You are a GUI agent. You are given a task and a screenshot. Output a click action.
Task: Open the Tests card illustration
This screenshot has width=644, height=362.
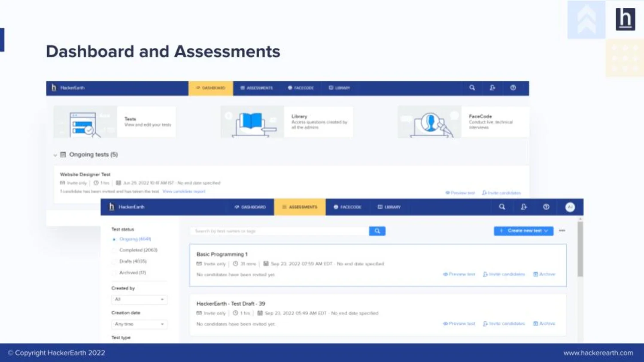pyautogui.click(x=85, y=122)
